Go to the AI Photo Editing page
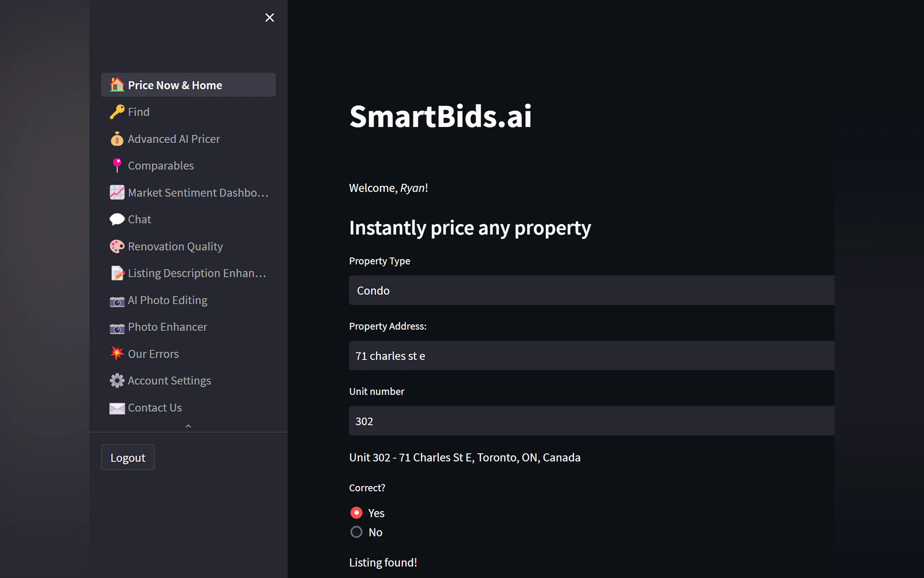The height and width of the screenshot is (578, 924). pos(167,300)
